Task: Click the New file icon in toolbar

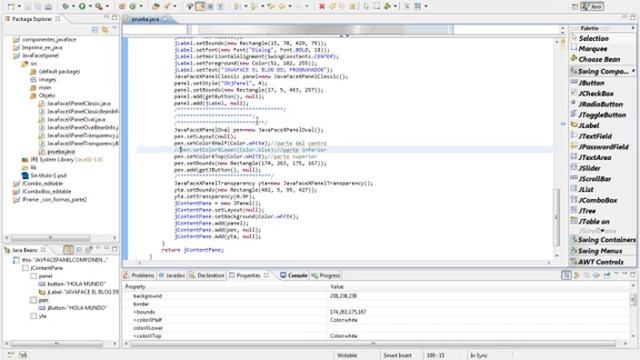Action: (11, 6)
